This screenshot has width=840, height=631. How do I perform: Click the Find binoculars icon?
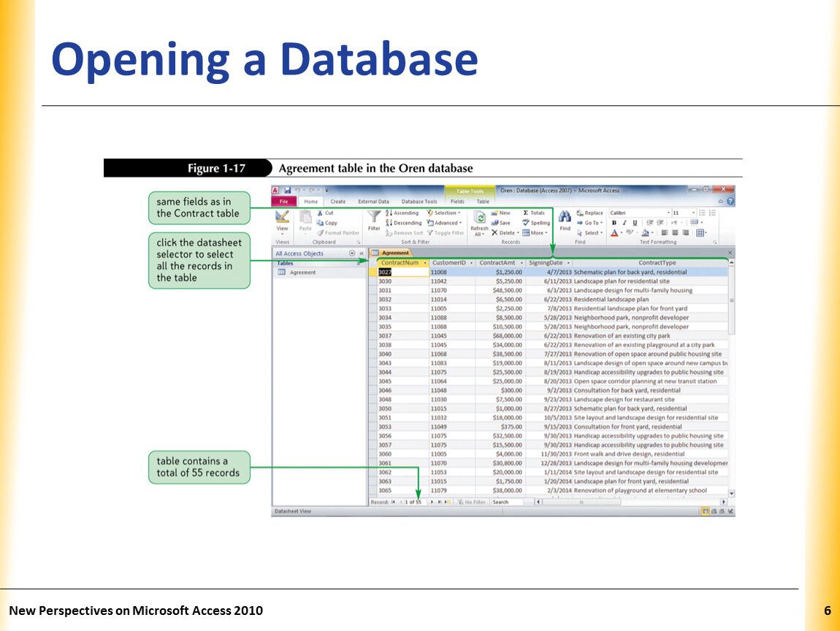pyautogui.click(x=565, y=216)
